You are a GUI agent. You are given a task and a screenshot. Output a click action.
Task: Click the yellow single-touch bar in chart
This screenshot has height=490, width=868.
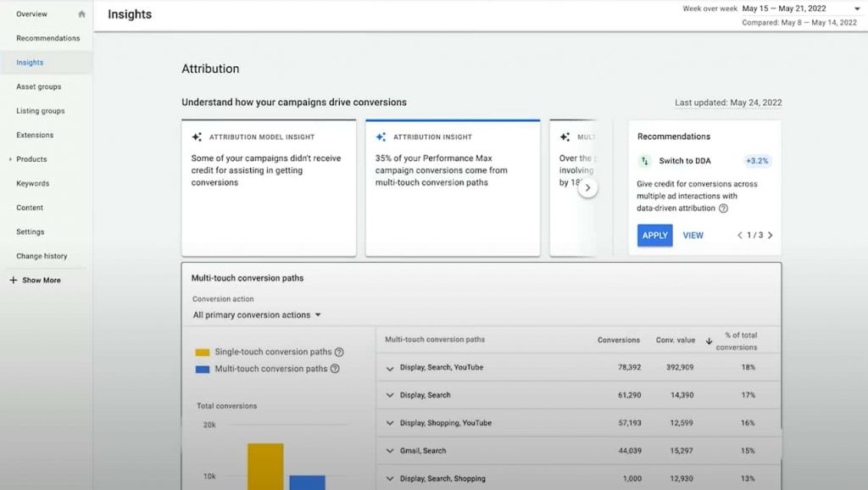[x=265, y=466]
